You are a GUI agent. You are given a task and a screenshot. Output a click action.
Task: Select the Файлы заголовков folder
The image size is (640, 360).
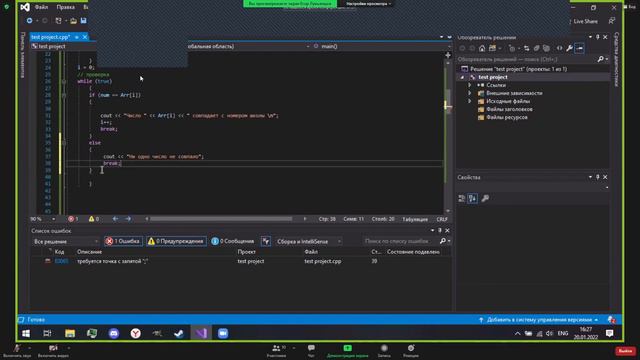click(509, 109)
